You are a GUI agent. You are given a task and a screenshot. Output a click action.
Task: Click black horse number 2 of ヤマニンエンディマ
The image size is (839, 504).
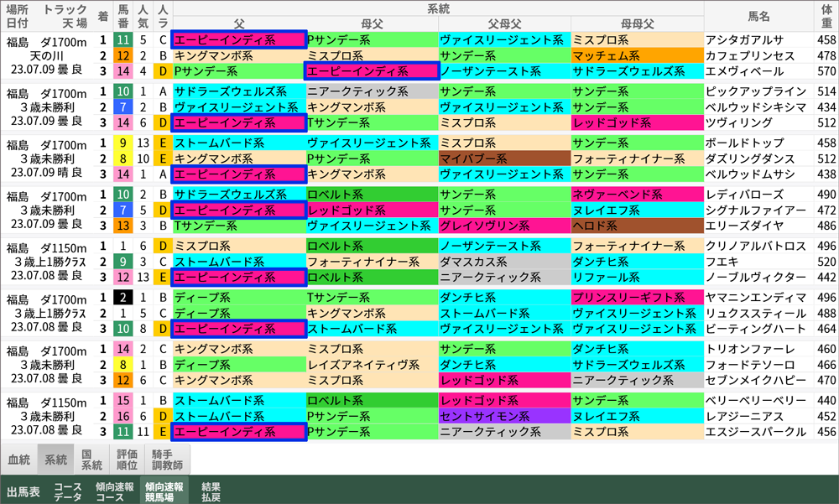coord(123,298)
